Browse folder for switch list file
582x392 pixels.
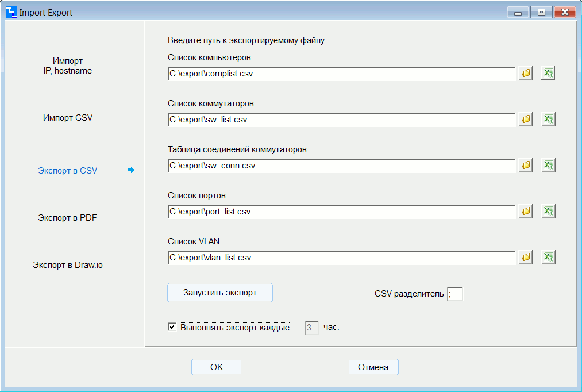click(x=525, y=120)
